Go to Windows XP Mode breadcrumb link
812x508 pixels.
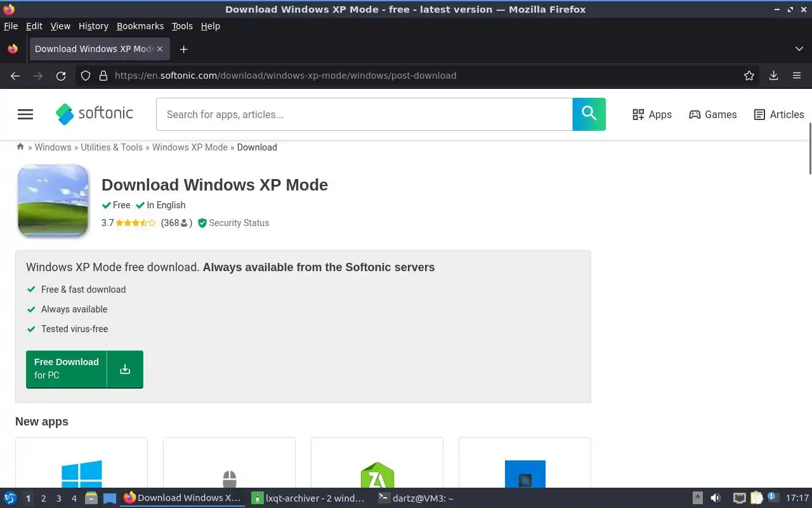pyautogui.click(x=190, y=147)
